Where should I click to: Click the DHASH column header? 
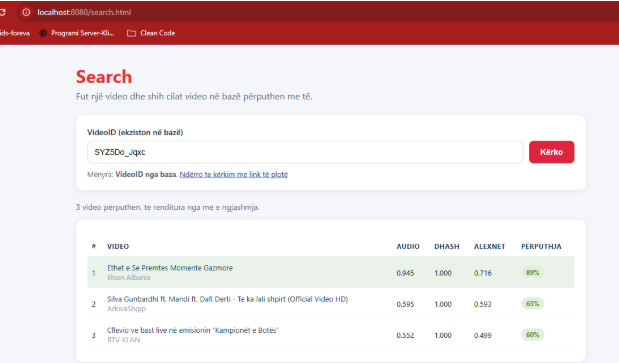click(447, 247)
